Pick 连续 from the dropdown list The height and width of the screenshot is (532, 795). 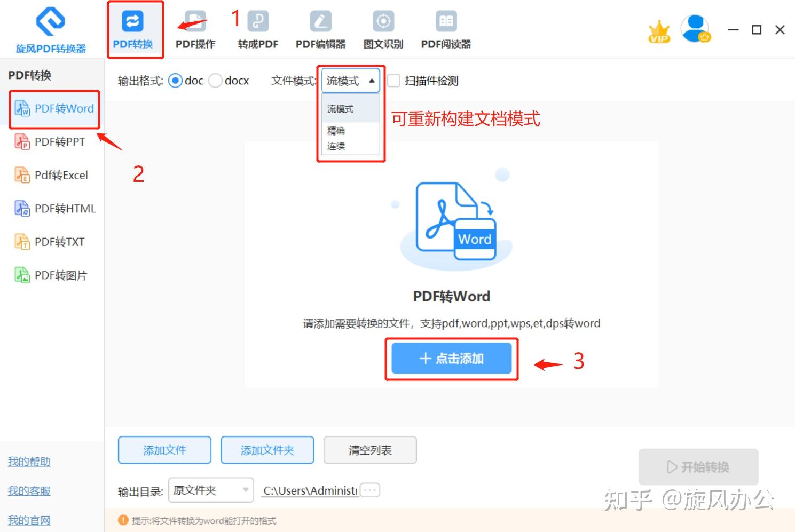coord(350,146)
